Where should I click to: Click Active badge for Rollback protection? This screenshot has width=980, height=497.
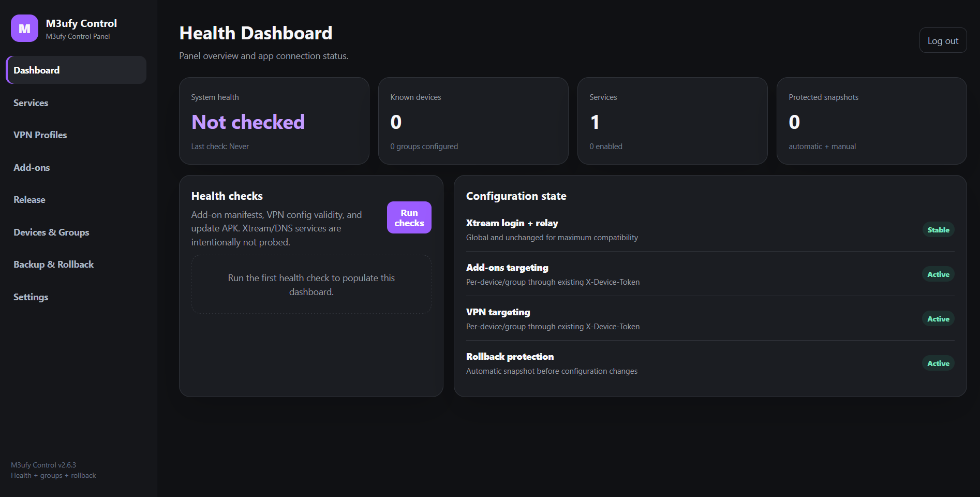pos(938,363)
